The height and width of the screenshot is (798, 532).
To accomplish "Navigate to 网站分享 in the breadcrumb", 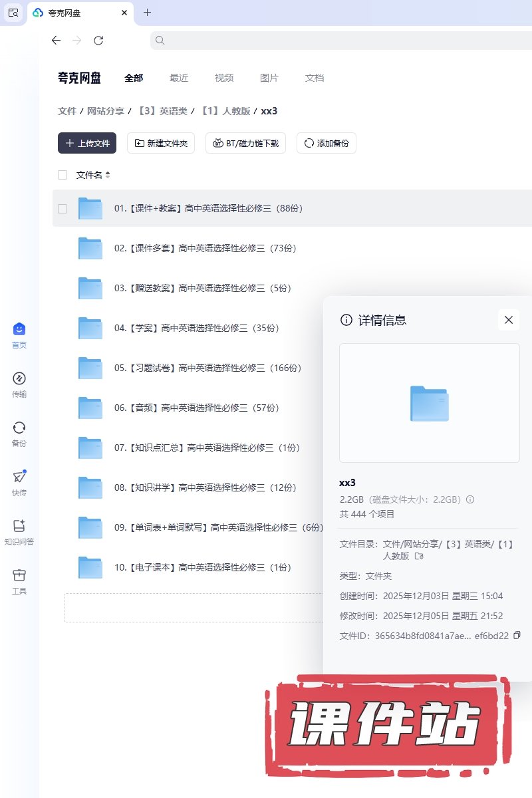I will [106, 111].
